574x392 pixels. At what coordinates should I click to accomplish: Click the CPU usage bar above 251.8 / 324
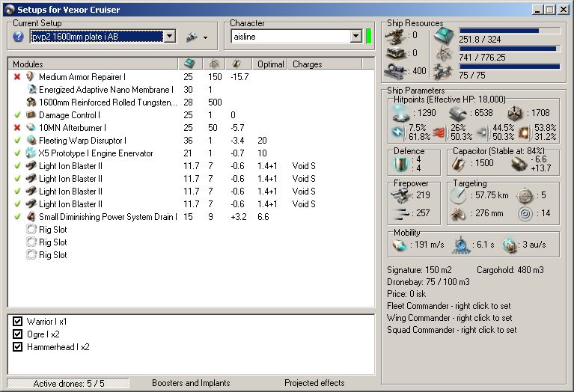510,31
